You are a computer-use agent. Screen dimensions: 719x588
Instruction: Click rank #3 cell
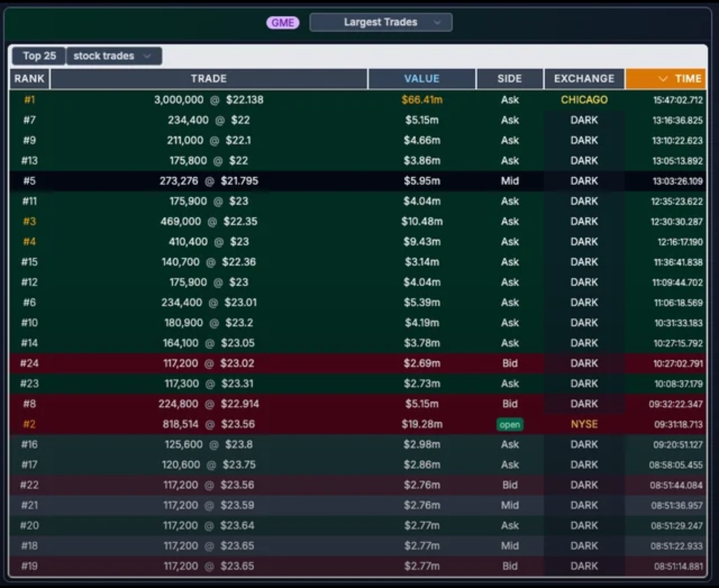[29, 221]
